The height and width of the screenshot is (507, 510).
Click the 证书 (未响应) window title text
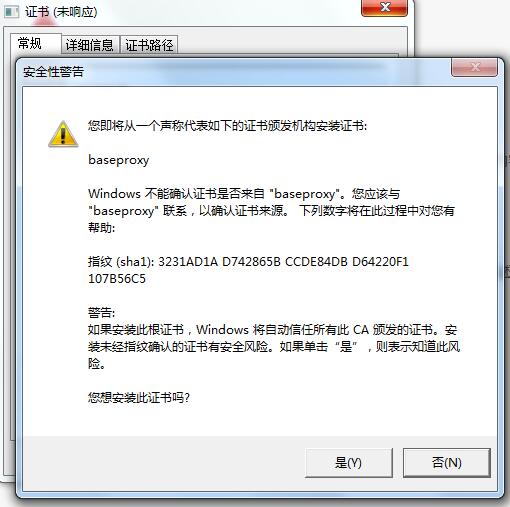[x=61, y=12]
